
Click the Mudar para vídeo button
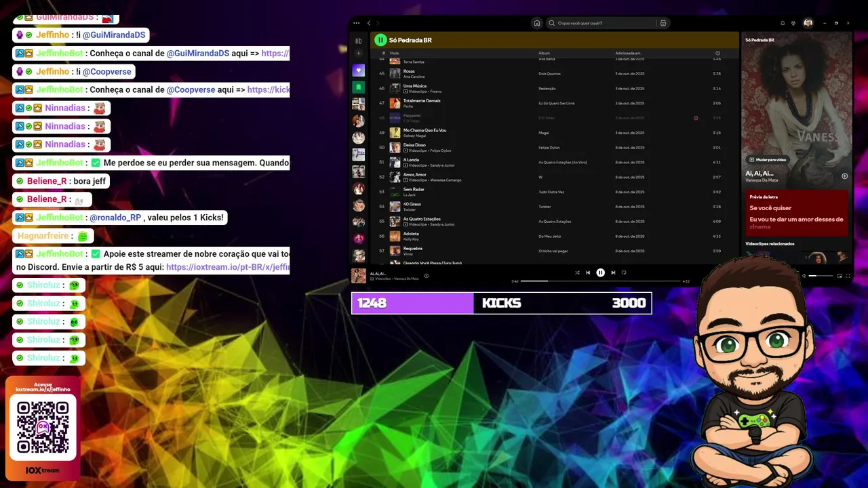[768, 160]
